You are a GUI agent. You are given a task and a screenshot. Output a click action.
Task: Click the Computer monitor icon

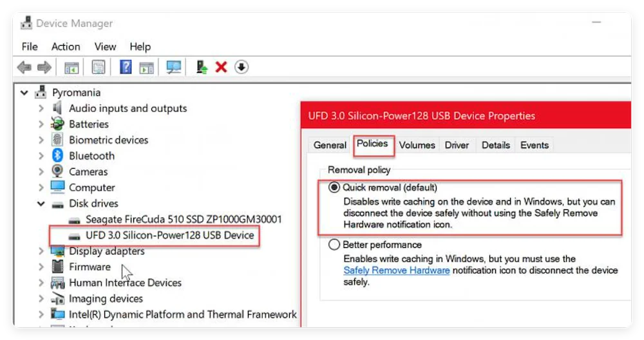pos(57,187)
